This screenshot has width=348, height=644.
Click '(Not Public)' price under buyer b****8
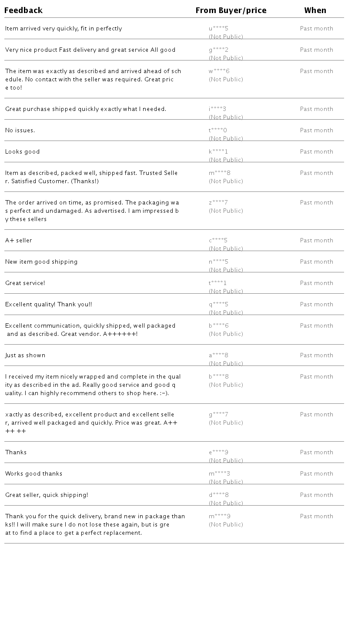tap(226, 385)
